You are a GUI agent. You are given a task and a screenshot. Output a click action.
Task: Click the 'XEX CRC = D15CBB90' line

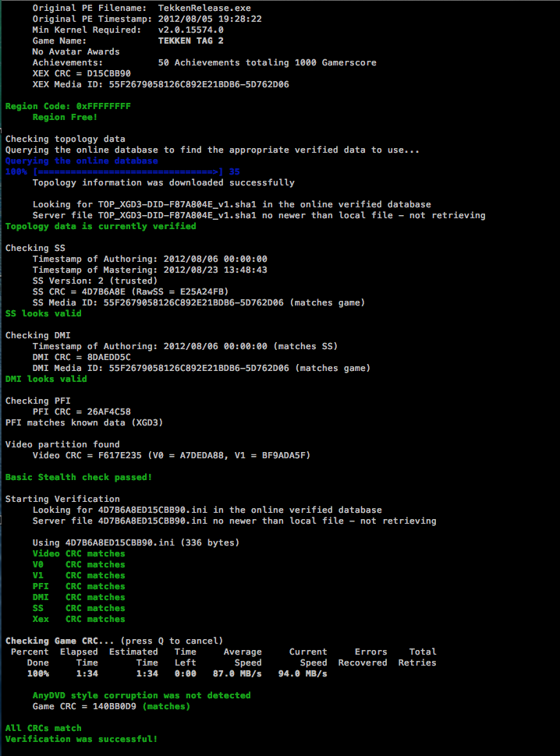[x=82, y=74]
